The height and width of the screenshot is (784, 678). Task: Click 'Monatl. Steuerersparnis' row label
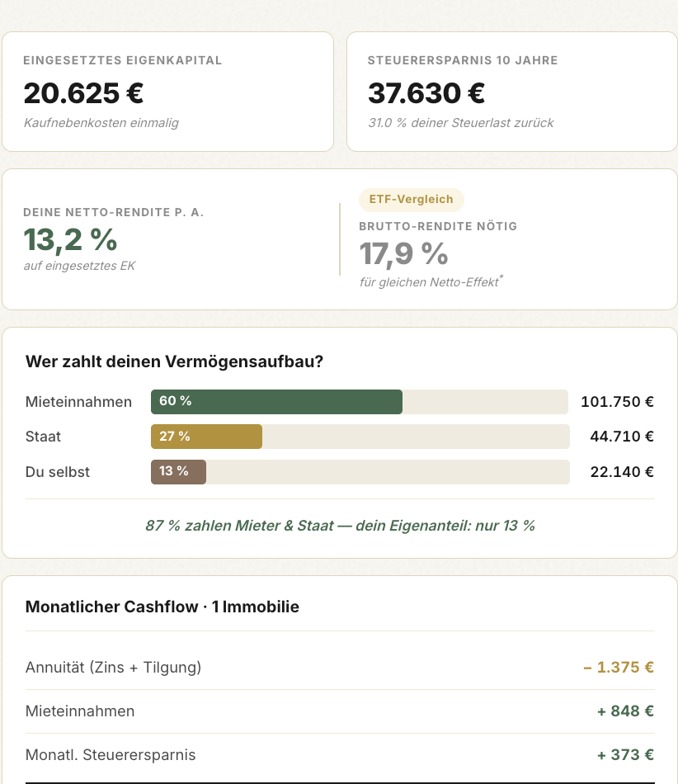[x=111, y=755]
